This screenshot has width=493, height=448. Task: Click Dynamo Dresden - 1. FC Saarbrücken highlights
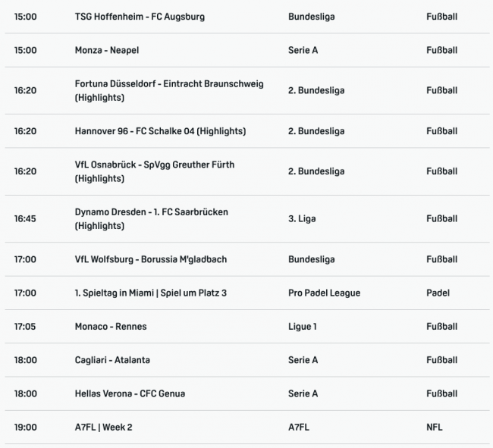click(151, 218)
